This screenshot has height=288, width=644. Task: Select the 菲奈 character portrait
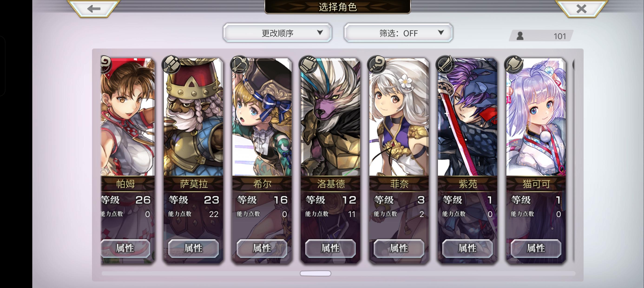tap(399, 117)
